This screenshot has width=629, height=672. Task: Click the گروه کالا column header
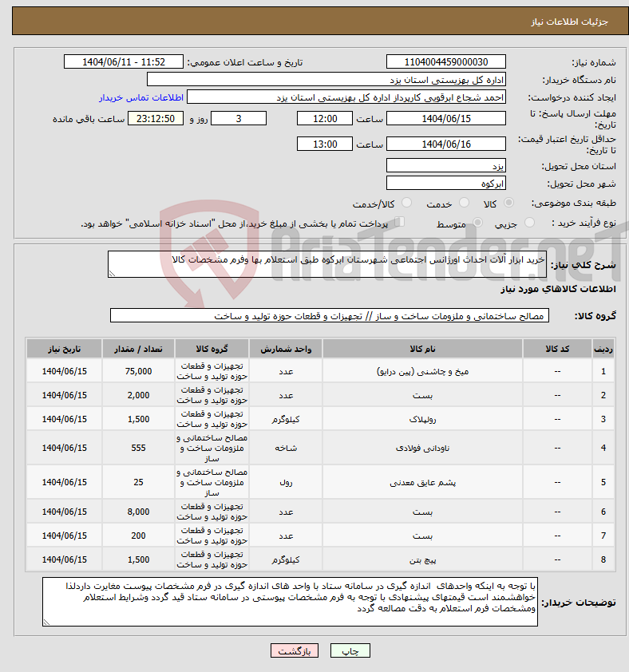(212, 349)
